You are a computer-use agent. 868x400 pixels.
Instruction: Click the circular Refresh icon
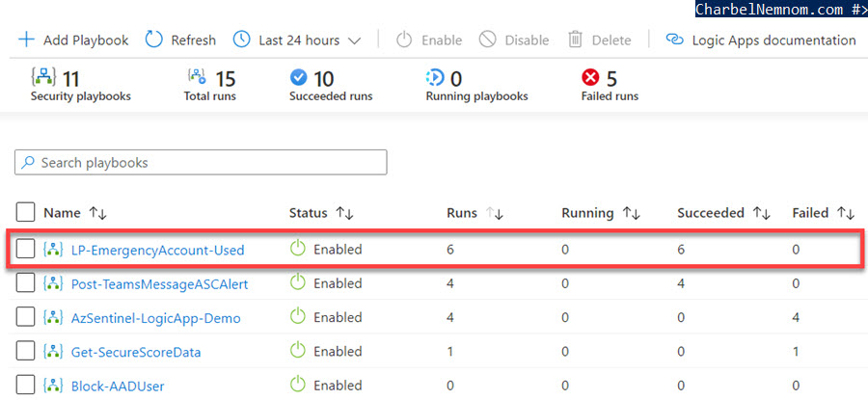tap(154, 40)
